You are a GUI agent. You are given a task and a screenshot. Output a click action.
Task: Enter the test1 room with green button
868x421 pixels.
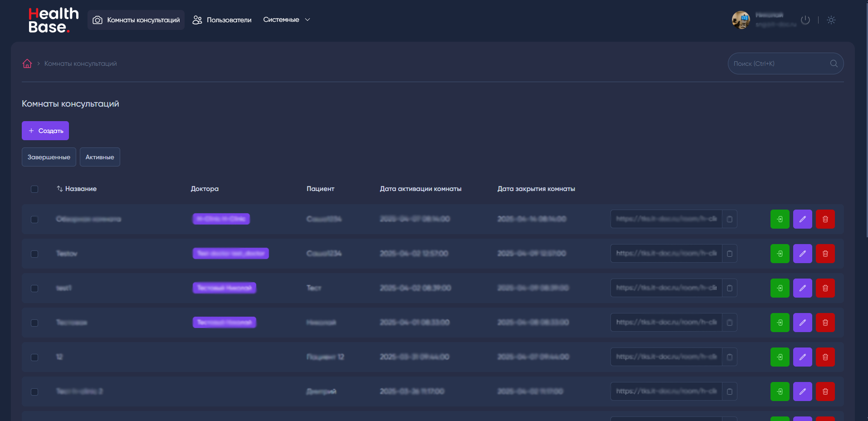click(x=780, y=288)
